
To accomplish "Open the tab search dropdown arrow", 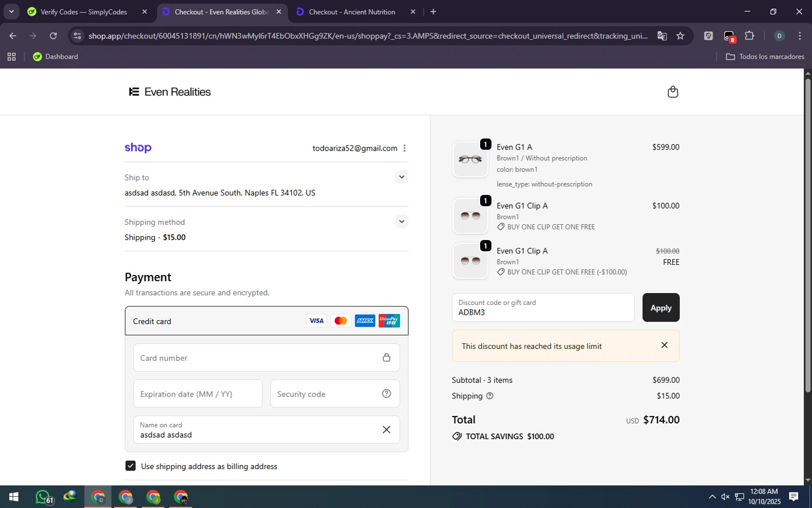I will 11,11.
